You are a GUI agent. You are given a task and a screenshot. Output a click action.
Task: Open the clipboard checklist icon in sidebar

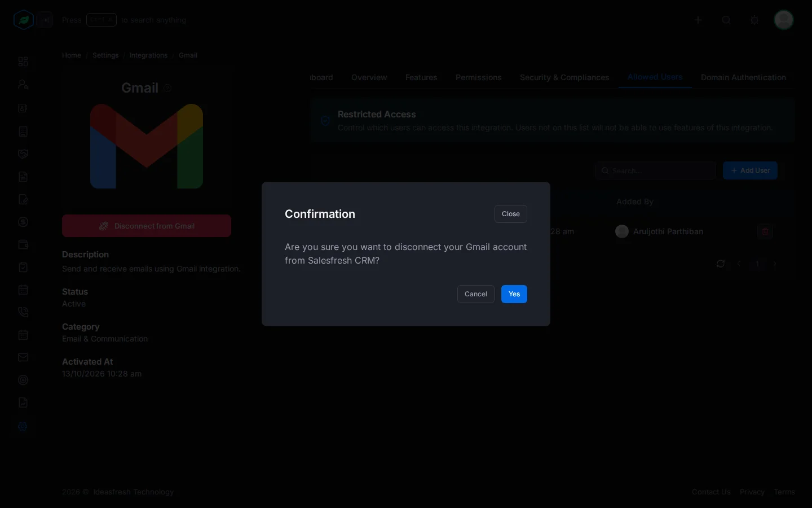[23, 267]
